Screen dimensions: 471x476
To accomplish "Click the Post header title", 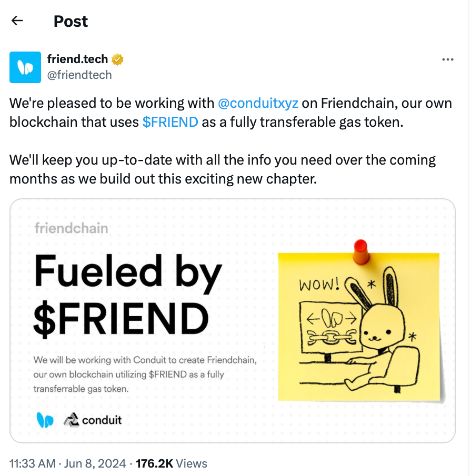I will 71,21.
